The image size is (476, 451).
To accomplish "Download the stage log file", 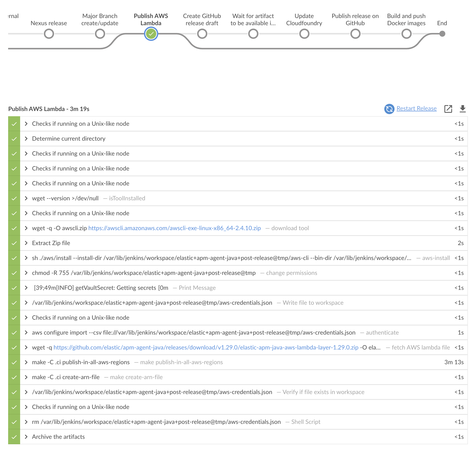I will [x=462, y=109].
